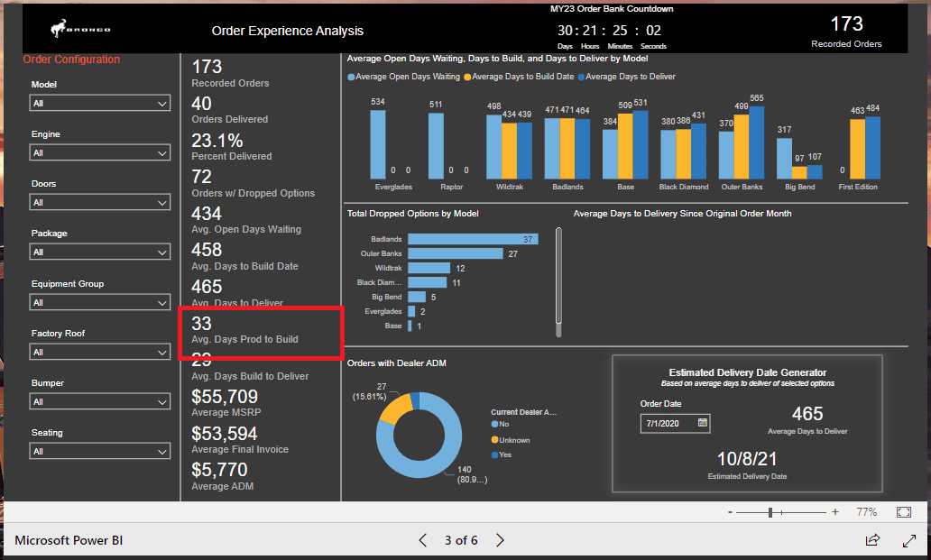Click the 458 Avg. Days to Build Date card
The height and width of the screenshot is (560, 931).
point(244,257)
